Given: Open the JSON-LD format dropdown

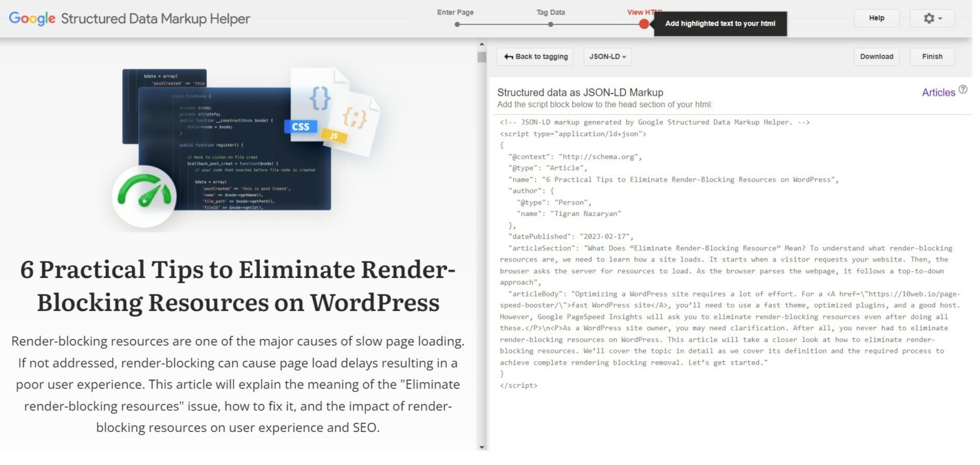Looking at the screenshot, I should [606, 56].
